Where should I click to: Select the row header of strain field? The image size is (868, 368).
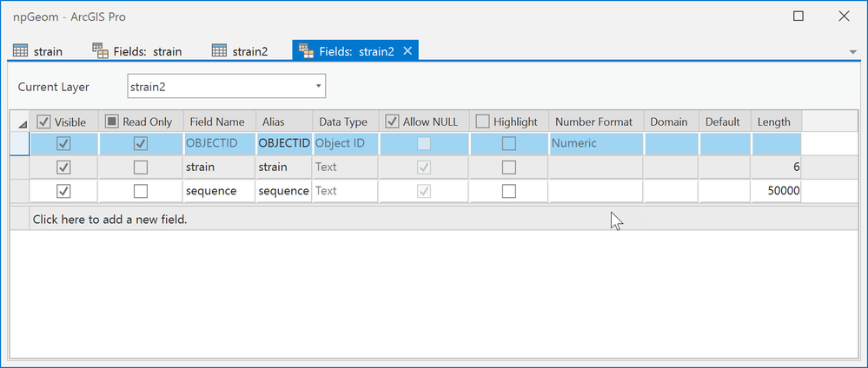[19, 167]
